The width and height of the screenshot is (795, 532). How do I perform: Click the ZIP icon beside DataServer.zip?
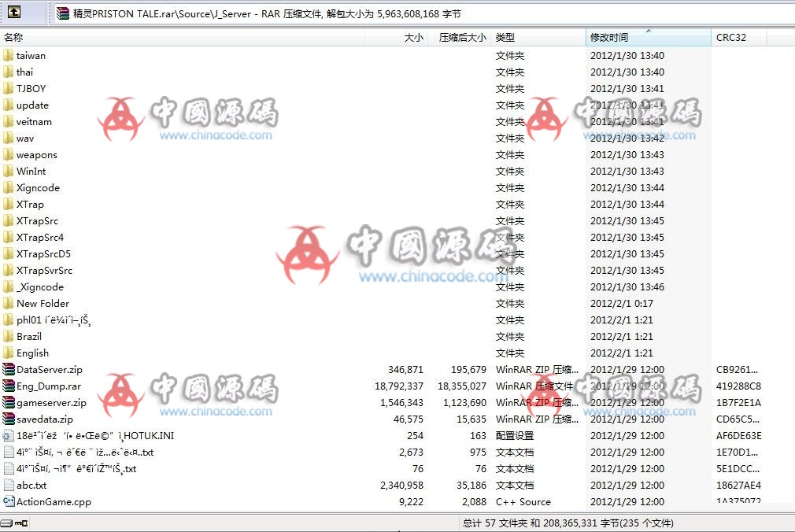click(x=9, y=369)
